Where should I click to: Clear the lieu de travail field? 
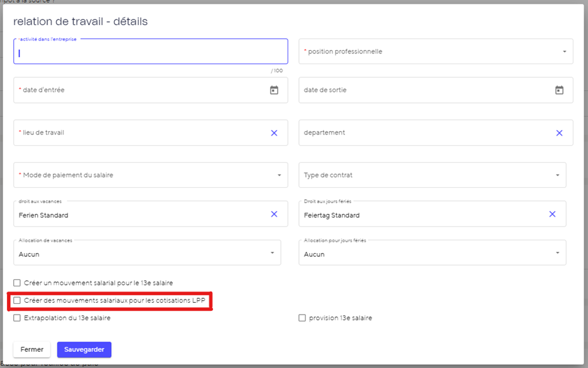tap(274, 133)
